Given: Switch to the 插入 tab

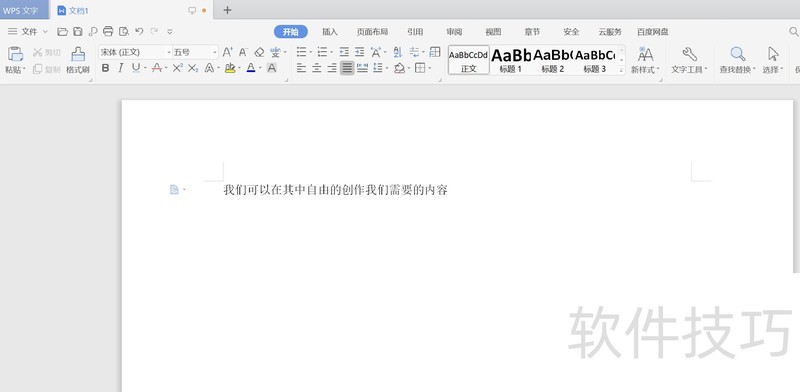Looking at the screenshot, I should point(330,32).
